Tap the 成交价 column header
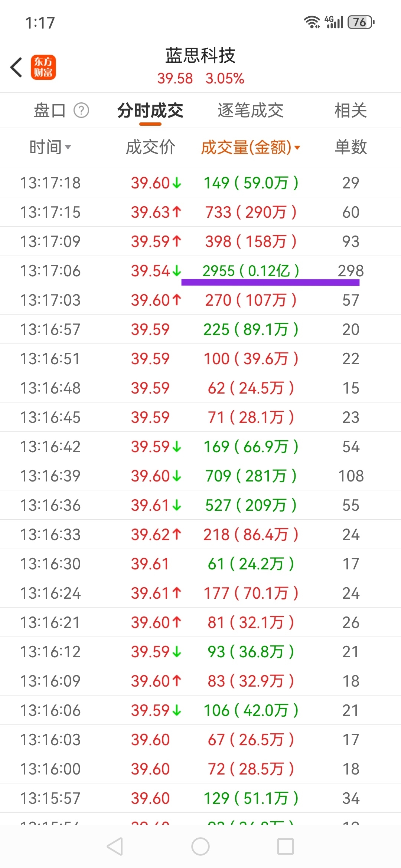 tap(150, 147)
